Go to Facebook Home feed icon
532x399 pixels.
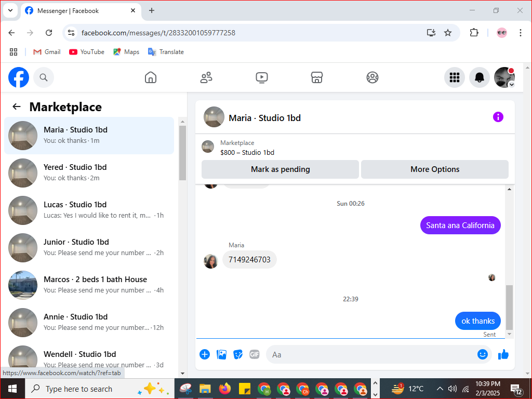click(x=151, y=77)
